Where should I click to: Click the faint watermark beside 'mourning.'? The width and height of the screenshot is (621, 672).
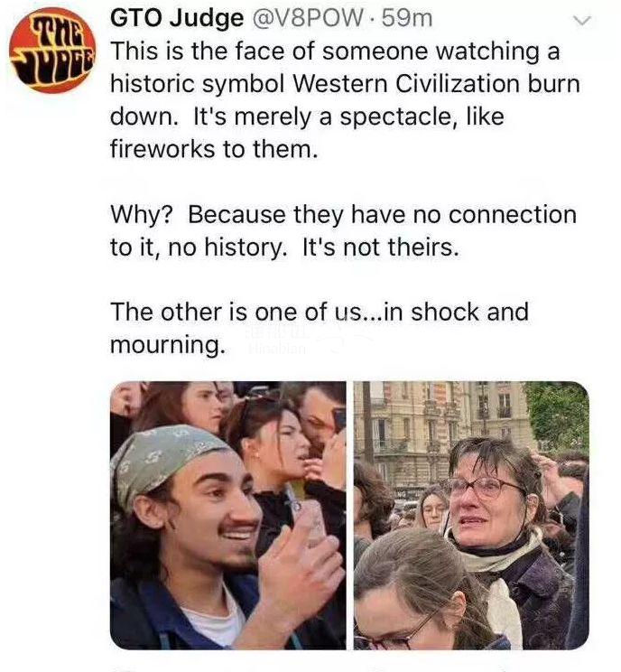[x=278, y=341]
